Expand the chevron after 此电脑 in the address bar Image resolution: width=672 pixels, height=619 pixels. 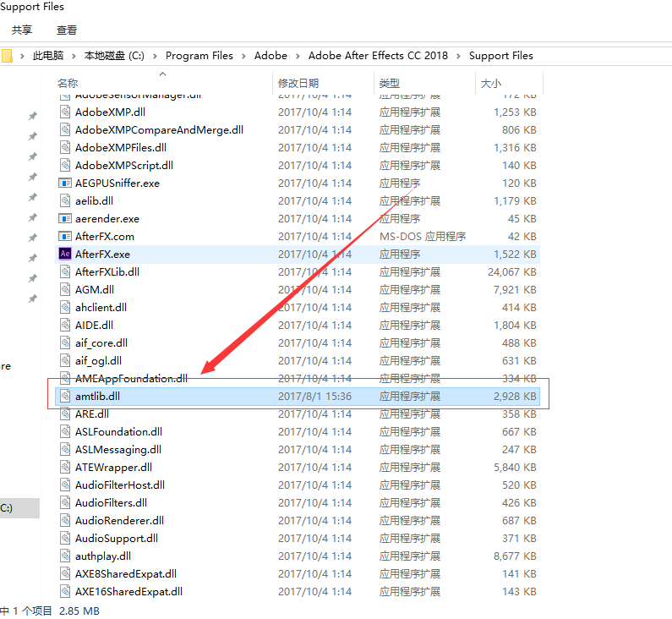click(74, 56)
